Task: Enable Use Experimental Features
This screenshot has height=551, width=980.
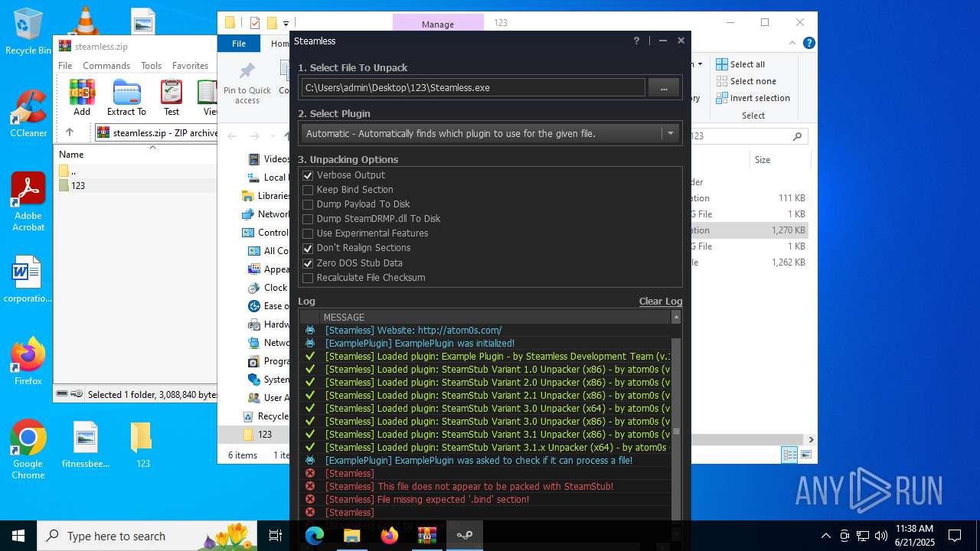Action: tap(308, 233)
